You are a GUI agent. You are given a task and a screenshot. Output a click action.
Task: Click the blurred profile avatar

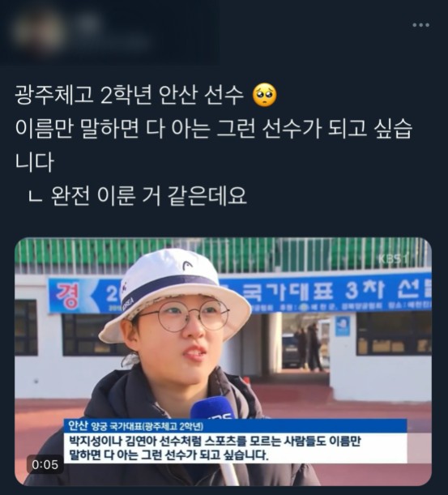pos(37,31)
